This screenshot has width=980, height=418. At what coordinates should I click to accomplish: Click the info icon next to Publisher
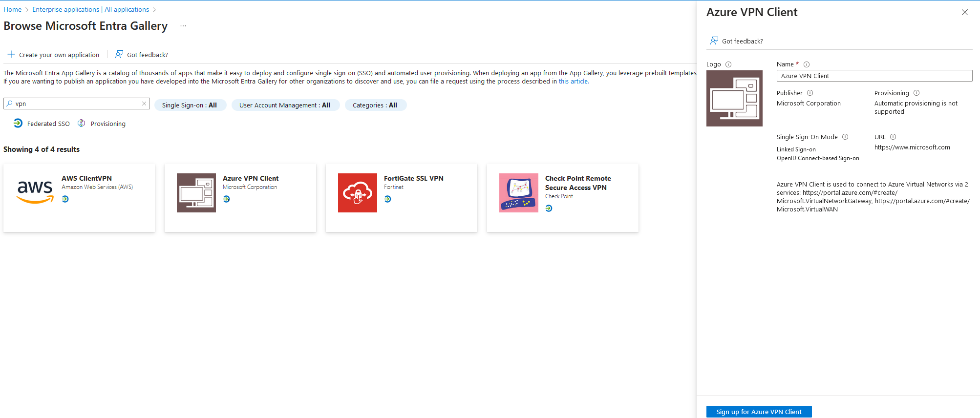coord(810,93)
